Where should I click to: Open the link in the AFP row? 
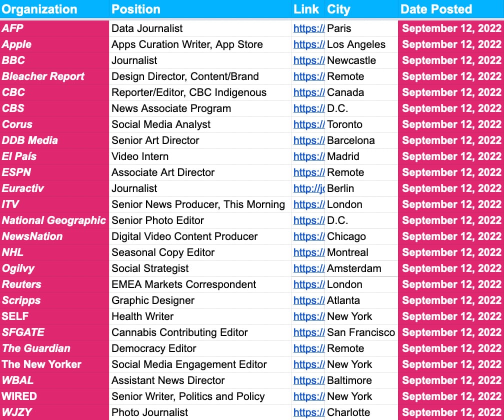pyautogui.click(x=308, y=28)
